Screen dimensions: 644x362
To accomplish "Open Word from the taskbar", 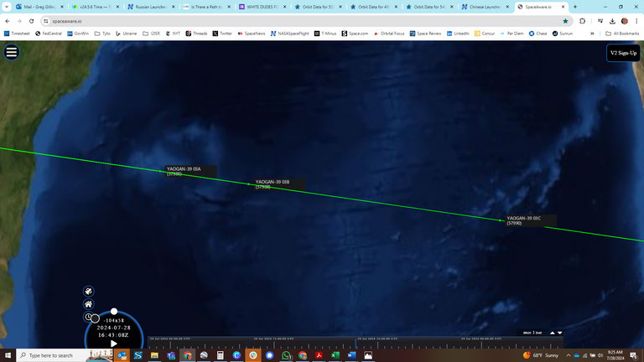I will click(x=351, y=355).
